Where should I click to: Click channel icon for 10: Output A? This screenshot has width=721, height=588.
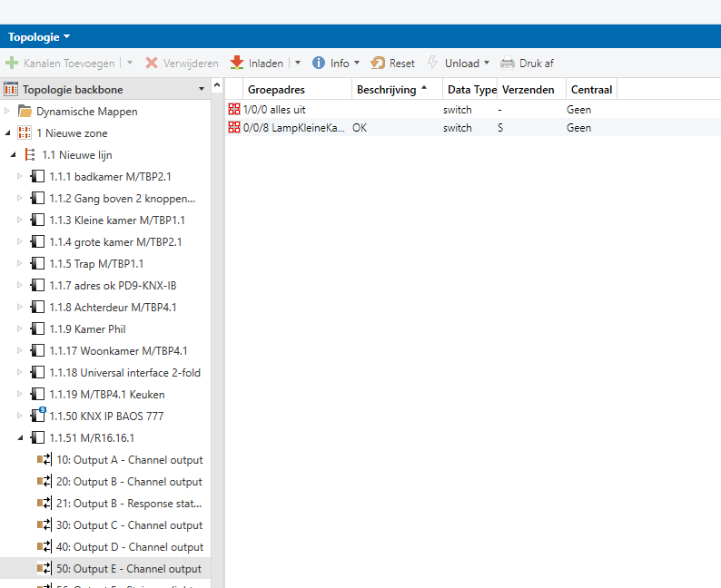tap(44, 460)
